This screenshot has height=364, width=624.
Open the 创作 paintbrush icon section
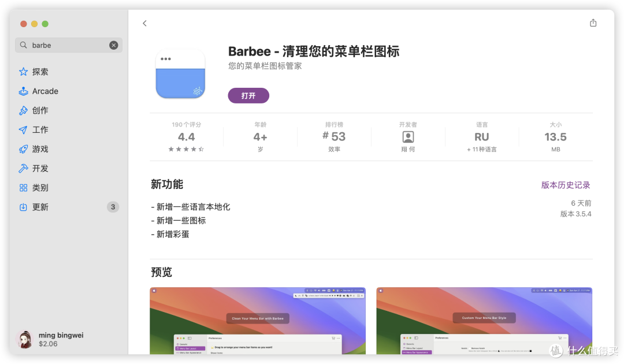coord(24,110)
